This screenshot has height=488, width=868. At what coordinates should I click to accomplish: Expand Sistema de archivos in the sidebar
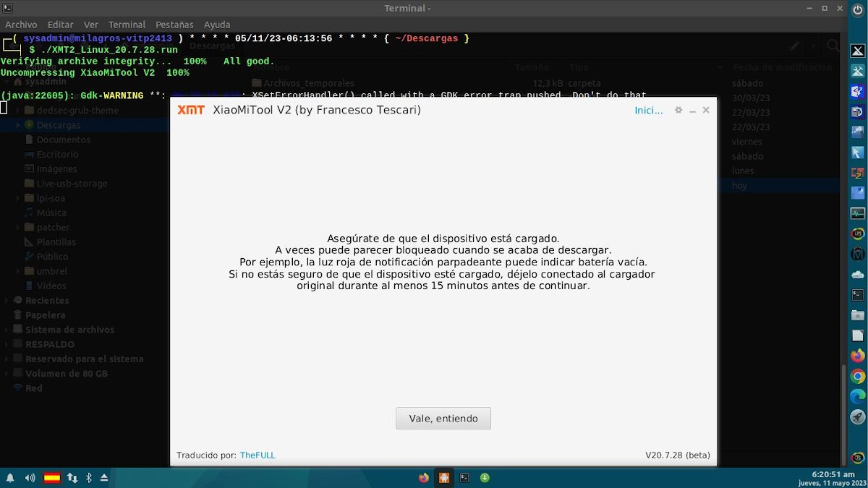tap(7, 329)
